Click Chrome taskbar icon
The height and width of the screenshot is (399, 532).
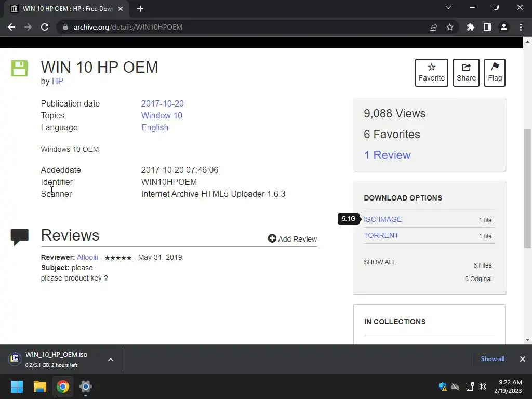(63, 387)
